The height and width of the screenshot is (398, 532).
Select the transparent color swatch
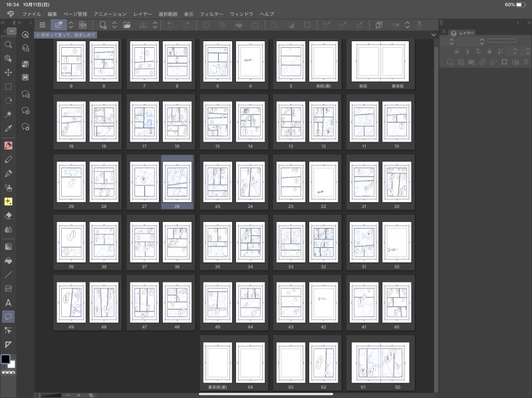pyautogui.click(x=9, y=372)
